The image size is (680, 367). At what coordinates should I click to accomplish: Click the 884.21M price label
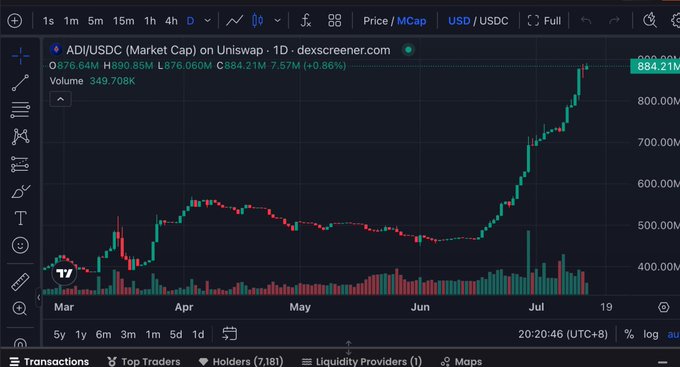(655, 66)
